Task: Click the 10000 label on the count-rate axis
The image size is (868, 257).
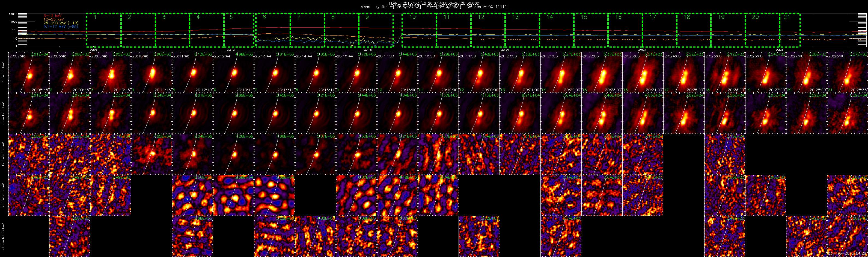Action: pos(13,14)
